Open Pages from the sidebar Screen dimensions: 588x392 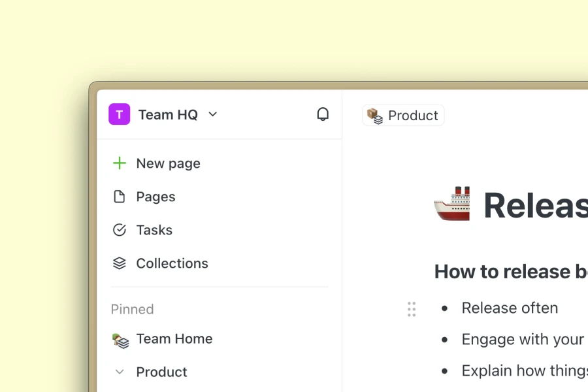(155, 197)
